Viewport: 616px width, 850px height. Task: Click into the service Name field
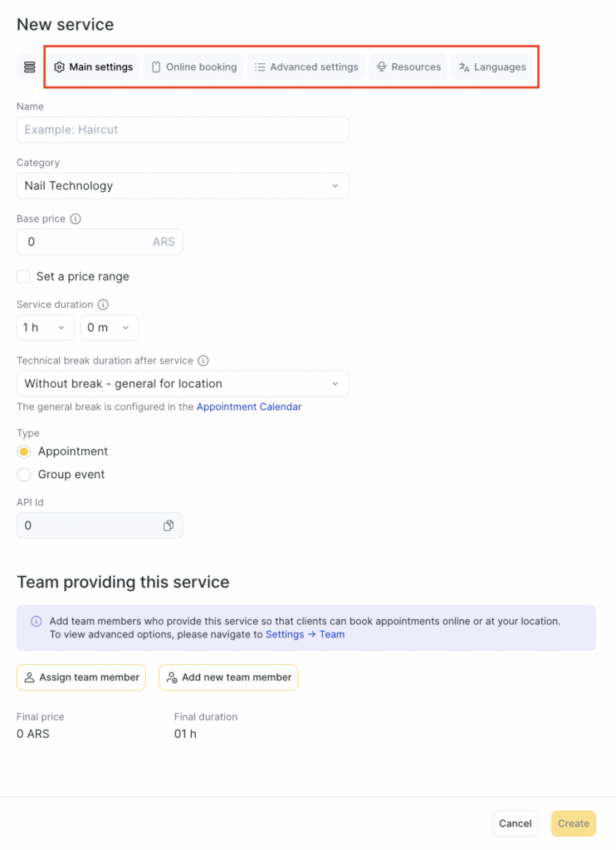click(183, 130)
